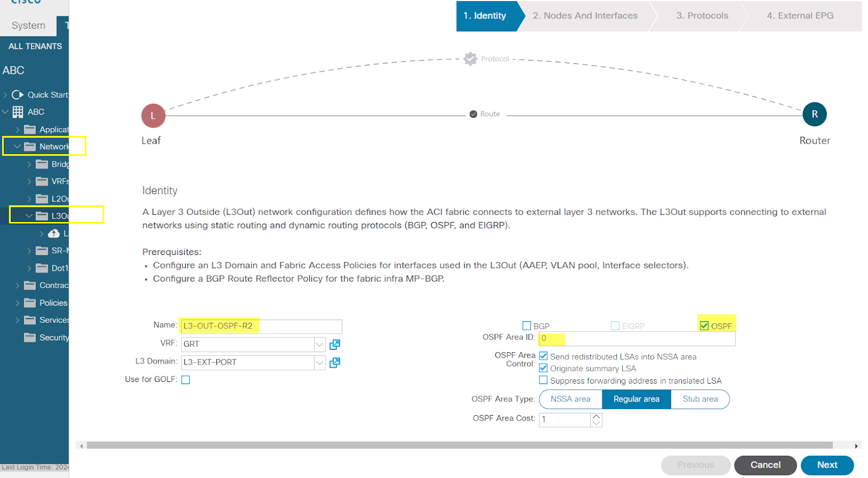Expand the Bridge Domains tree node

point(29,164)
